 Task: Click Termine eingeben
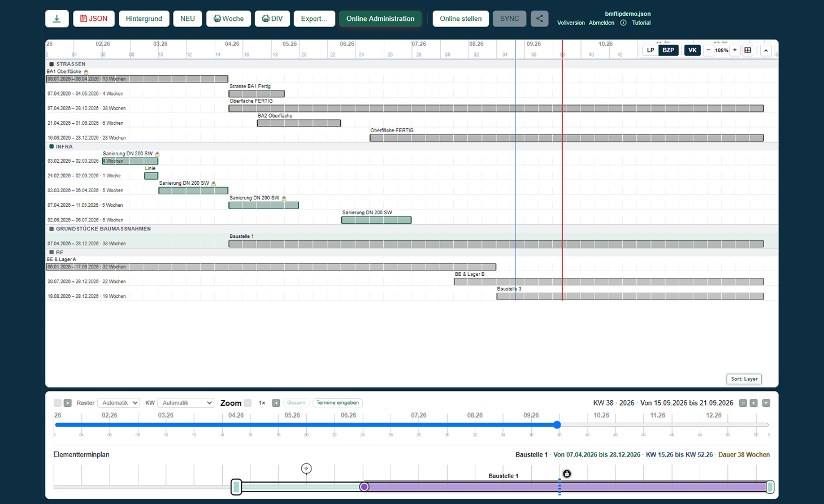(337, 403)
